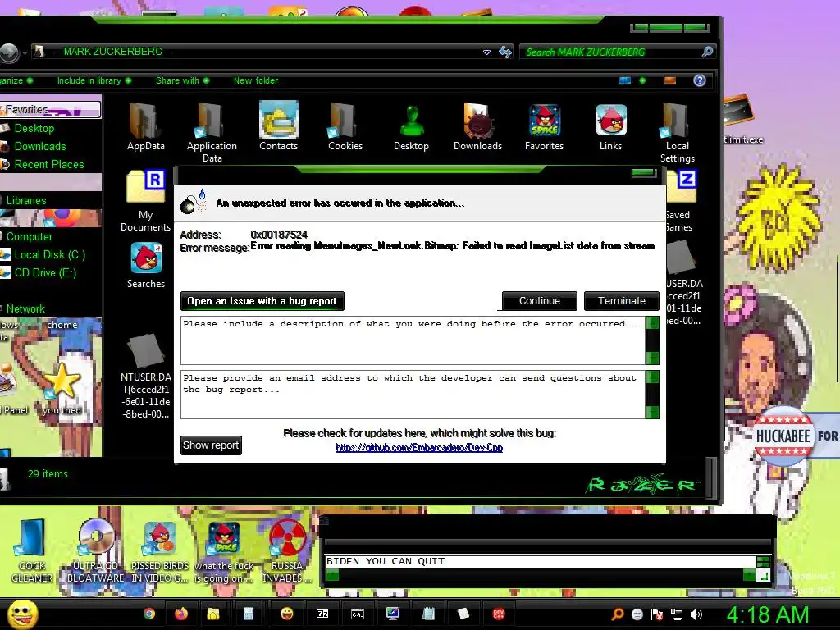Click the refresh arrows icon beside address bar
The image size is (840, 630).
tap(505, 52)
